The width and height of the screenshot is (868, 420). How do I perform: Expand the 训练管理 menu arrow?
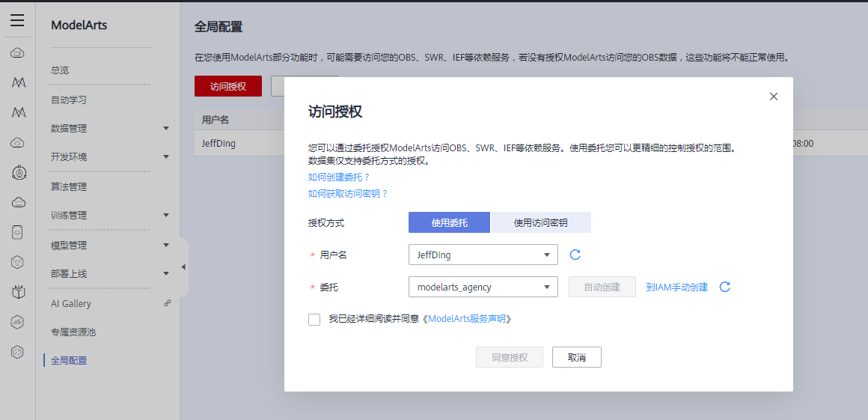[166, 215]
